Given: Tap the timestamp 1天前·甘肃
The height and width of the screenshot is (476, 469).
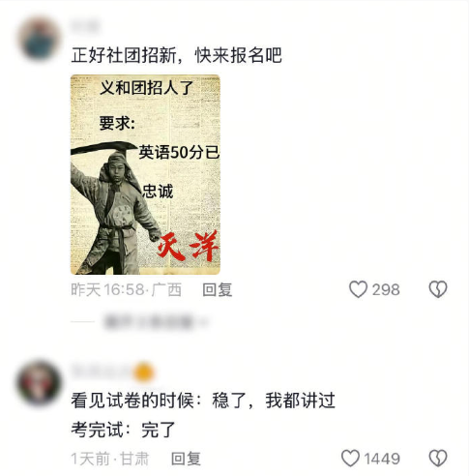Looking at the screenshot, I should pos(110,459).
